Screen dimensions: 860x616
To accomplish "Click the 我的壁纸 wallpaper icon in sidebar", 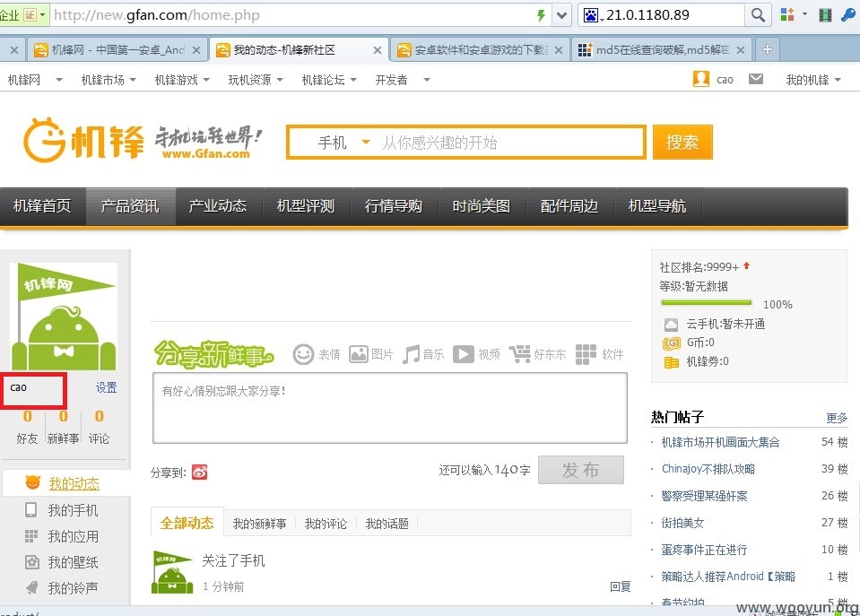I will pos(31,561).
